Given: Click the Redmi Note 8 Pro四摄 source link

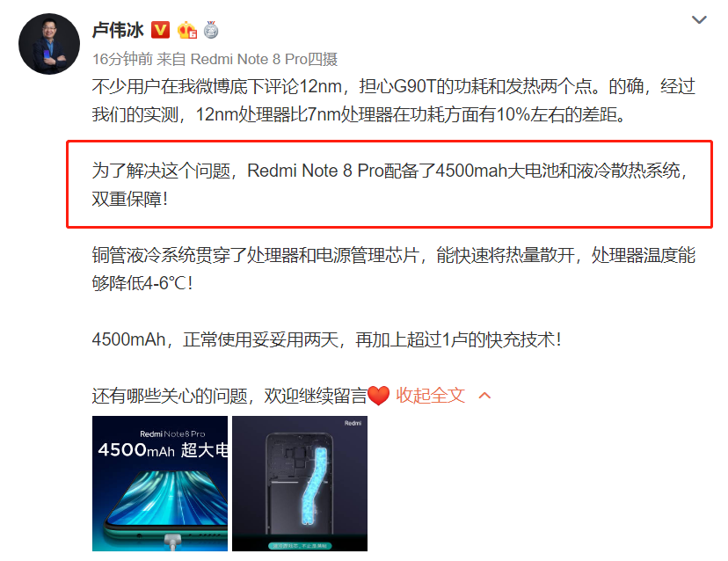Looking at the screenshot, I should click(264, 59).
